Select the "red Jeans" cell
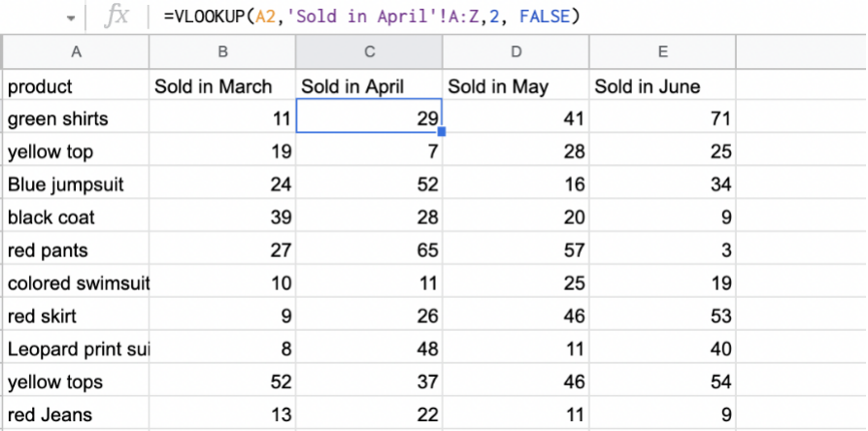The width and height of the screenshot is (868, 431). (77, 414)
